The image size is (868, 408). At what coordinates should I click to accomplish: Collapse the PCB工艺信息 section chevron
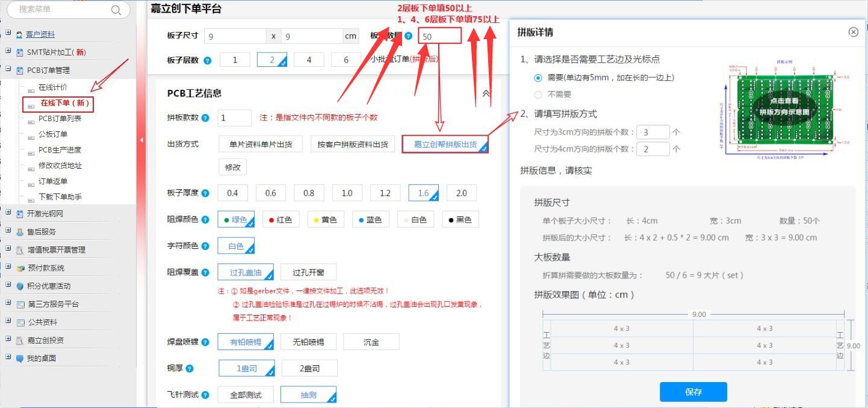tap(486, 93)
